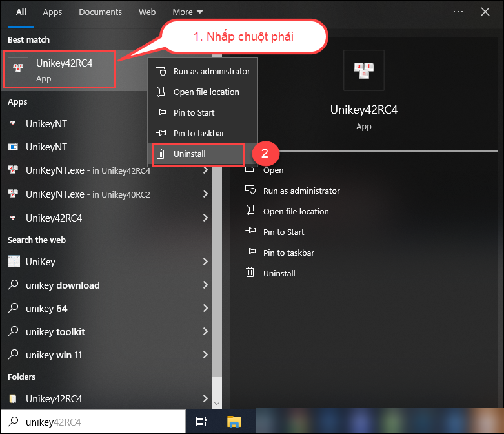This screenshot has height=434, width=504.
Task: Click the results list scroll down arrow
Action: pyautogui.click(x=217, y=403)
